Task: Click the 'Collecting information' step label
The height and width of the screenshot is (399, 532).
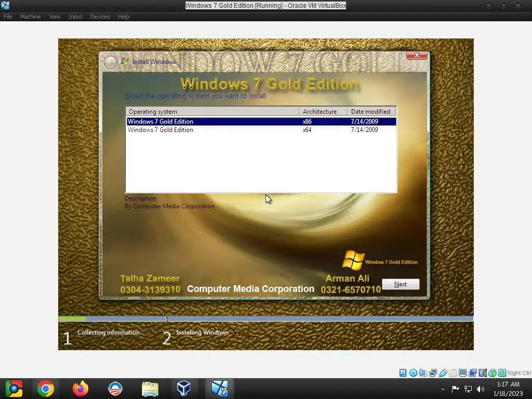Action: coord(109,332)
